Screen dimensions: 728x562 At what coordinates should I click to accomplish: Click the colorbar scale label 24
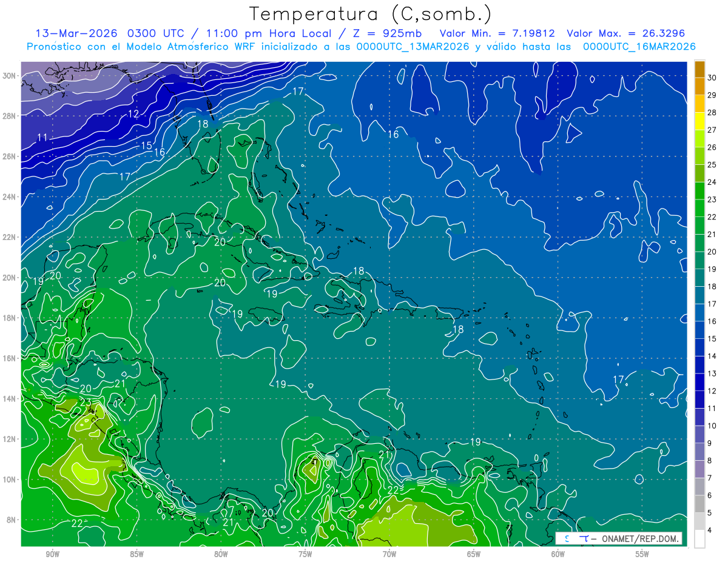pyautogui.click(x=712, y=182)
